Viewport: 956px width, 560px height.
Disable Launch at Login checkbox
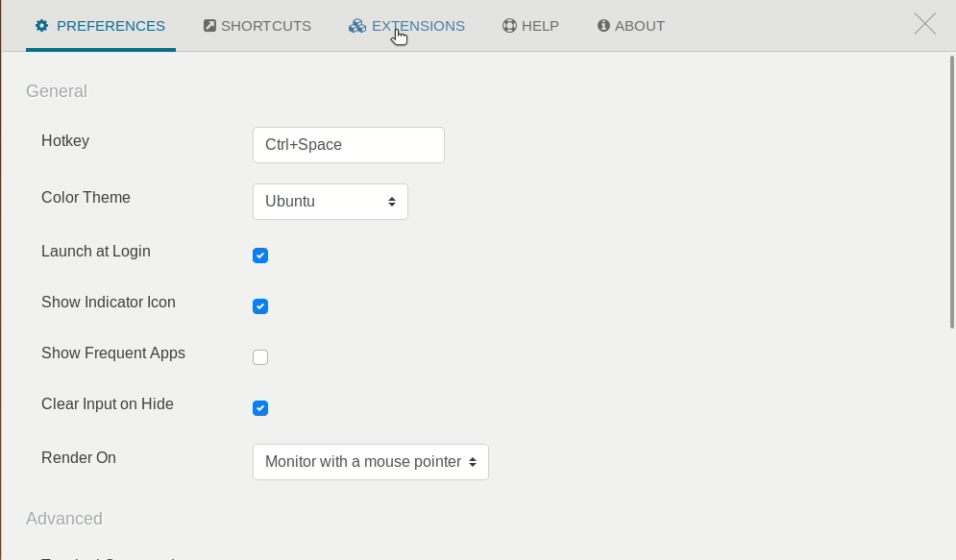pos(260,256)
